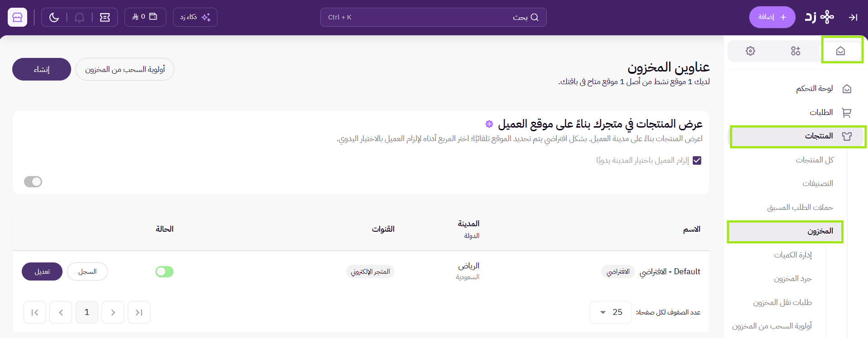The image size is (868, 338).
Task: Open sidebar أولوية السحب من المخزون link
Action: point(772,326)
